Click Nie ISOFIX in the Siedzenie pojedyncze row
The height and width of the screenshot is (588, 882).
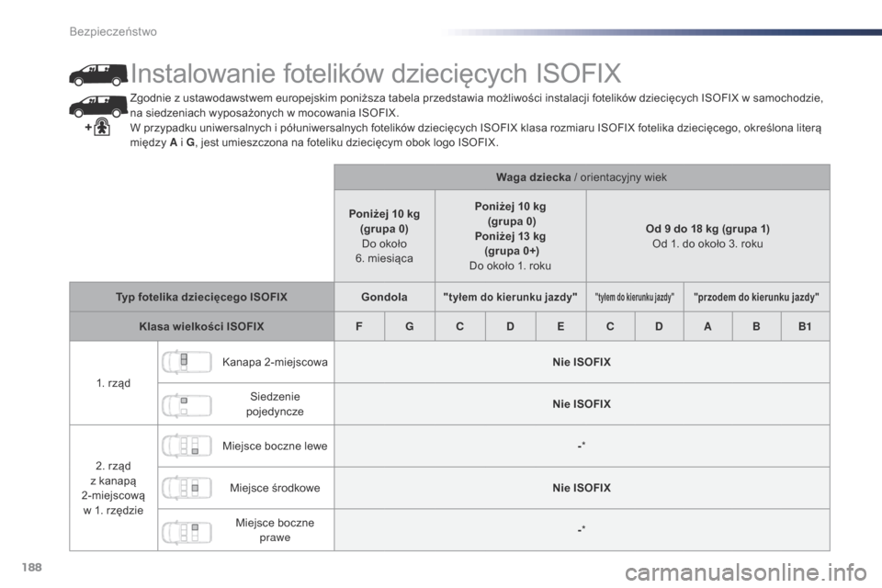(582, 404)
